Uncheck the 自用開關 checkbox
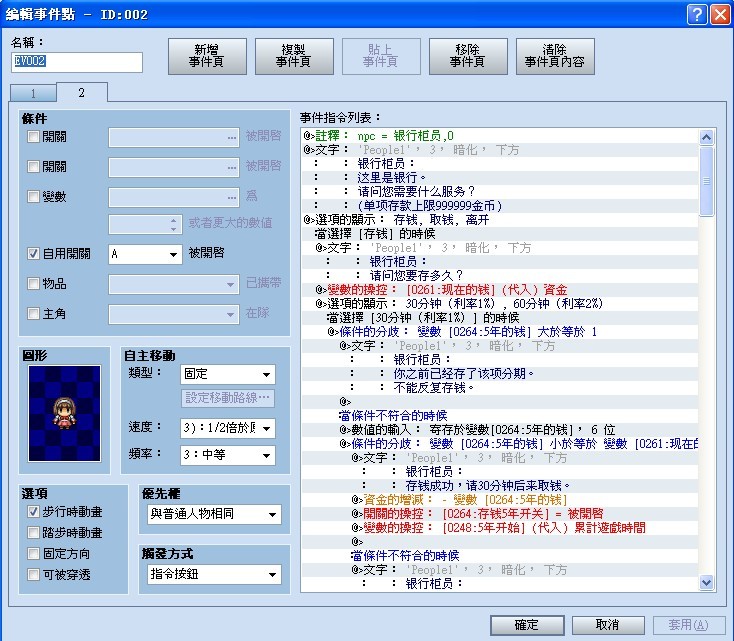This screenshot has width=734, height=641. pyautogui.click(x=33, y=253)
